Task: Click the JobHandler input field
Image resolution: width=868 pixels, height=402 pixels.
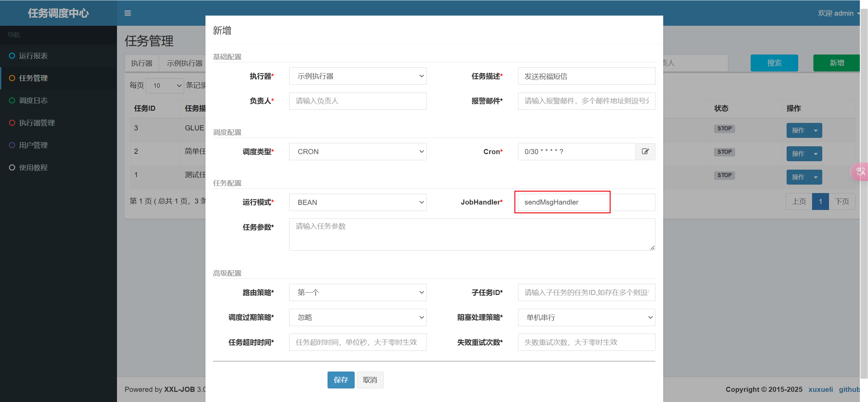Action: click(x=586, y=203)
